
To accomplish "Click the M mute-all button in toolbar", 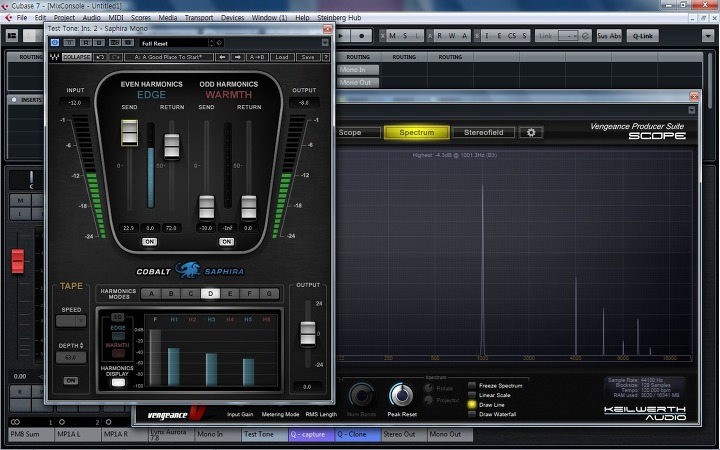I will pyautogui.click(x=392, y=36).
